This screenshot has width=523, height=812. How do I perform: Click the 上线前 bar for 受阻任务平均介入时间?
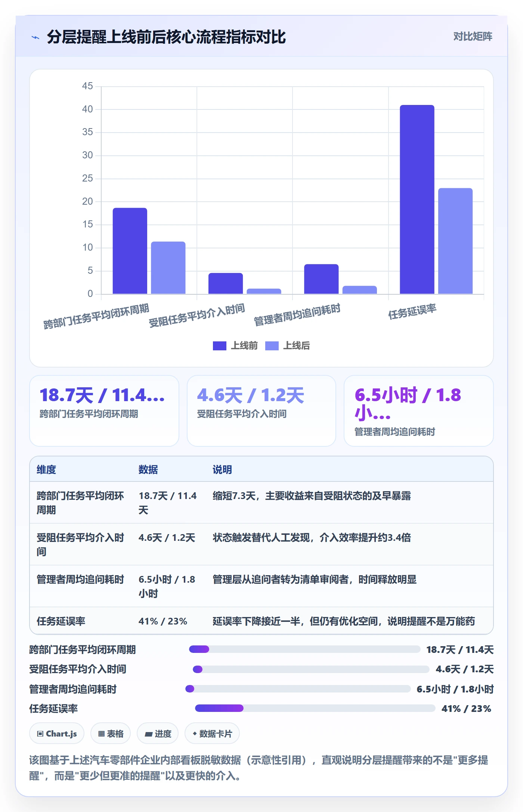(x=226, y=283)
